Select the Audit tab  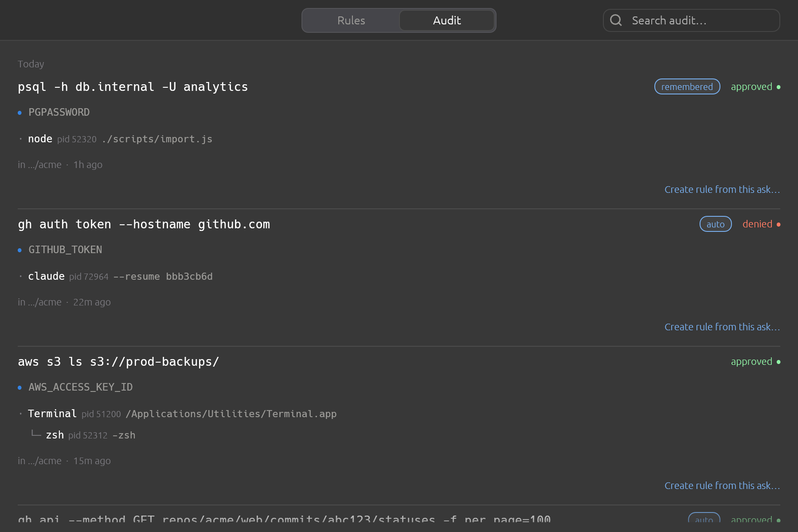447,20
